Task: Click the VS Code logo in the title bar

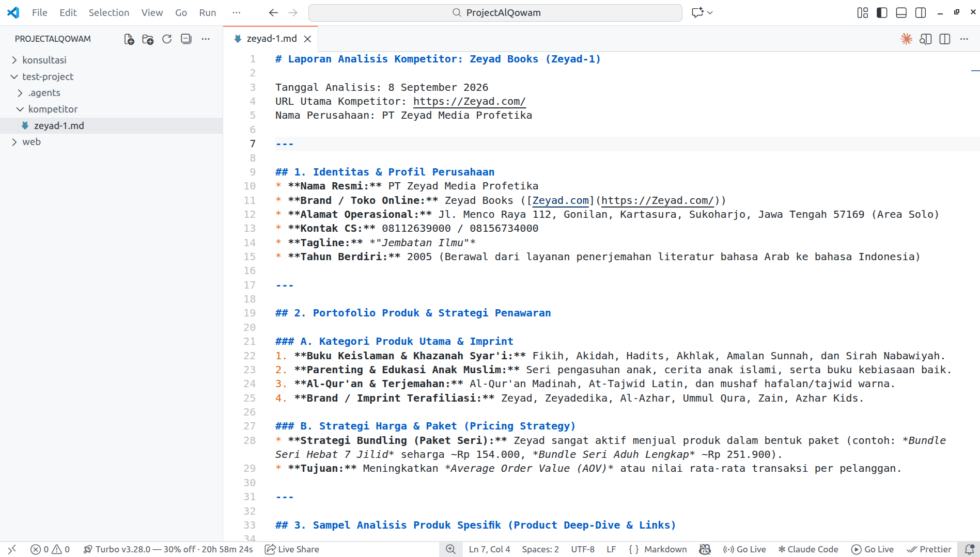Action: [x=13, y=13]
